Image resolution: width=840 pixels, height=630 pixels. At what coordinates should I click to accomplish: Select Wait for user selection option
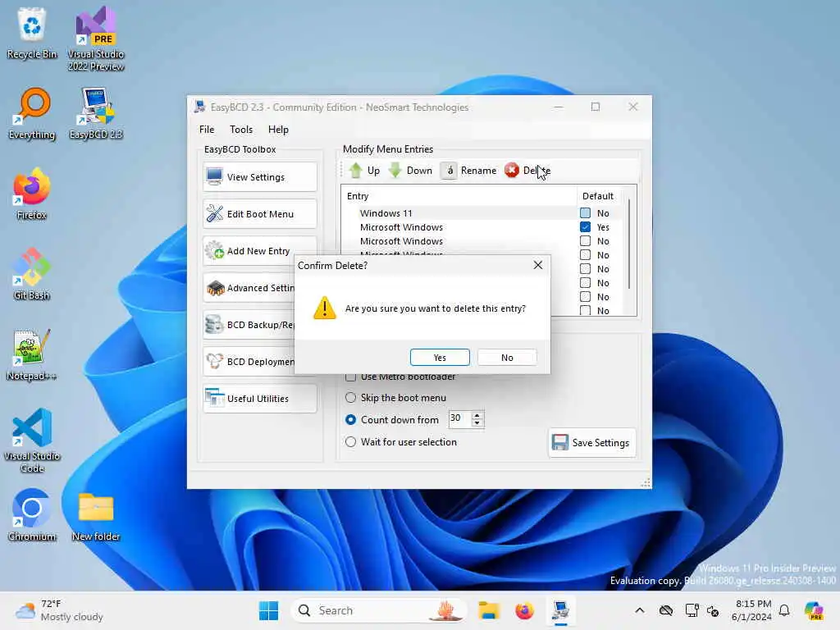[350, 442]
